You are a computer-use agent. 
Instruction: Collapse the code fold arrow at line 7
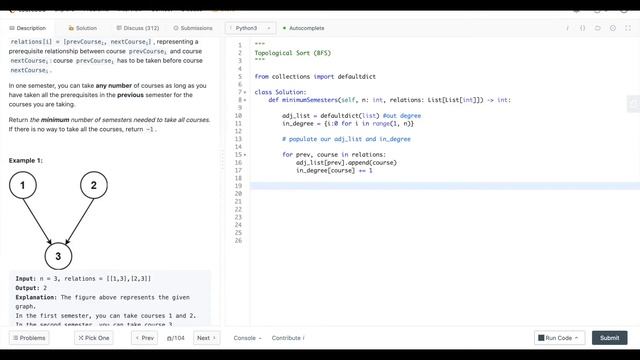pos(245,92)
